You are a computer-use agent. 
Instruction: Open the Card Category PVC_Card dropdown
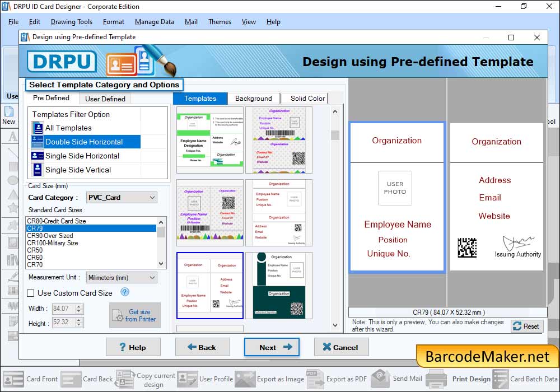[x=122, y=198]
